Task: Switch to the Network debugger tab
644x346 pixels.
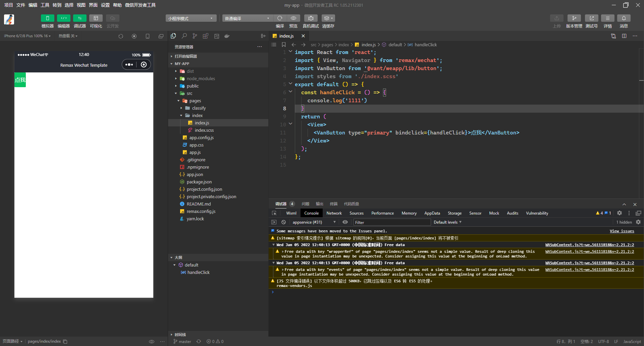Action: point(334,213)
